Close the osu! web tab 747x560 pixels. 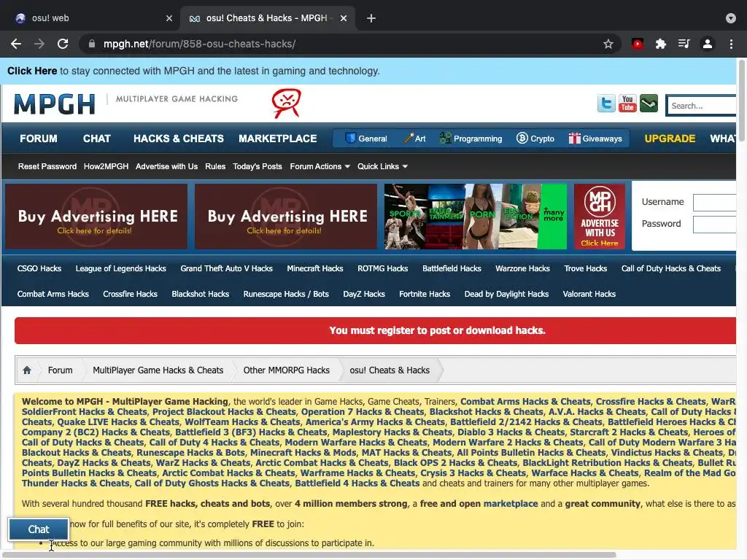[x=169, y=18]
